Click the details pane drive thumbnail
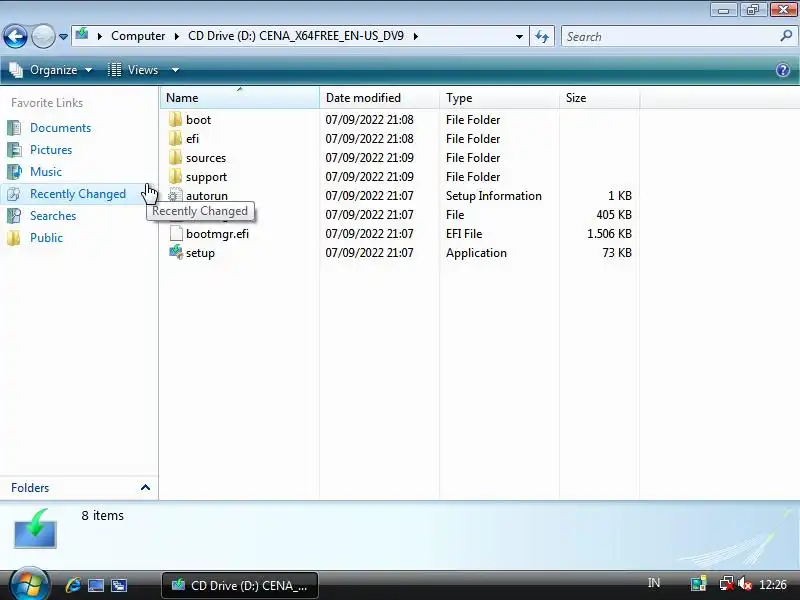Screen dimensions: 800x600 pyautogui.click(x=35, y=529)
